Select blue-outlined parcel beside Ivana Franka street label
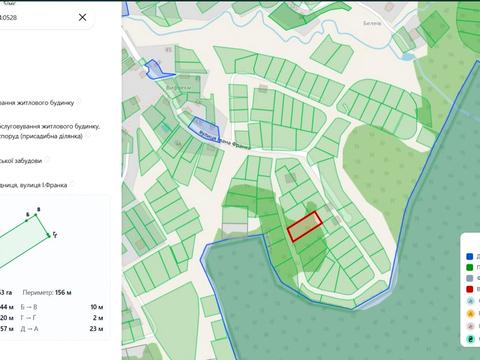 204,129
